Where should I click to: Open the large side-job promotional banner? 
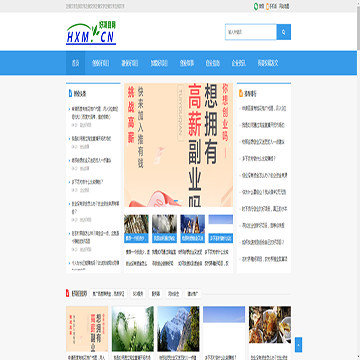point(178,145)
